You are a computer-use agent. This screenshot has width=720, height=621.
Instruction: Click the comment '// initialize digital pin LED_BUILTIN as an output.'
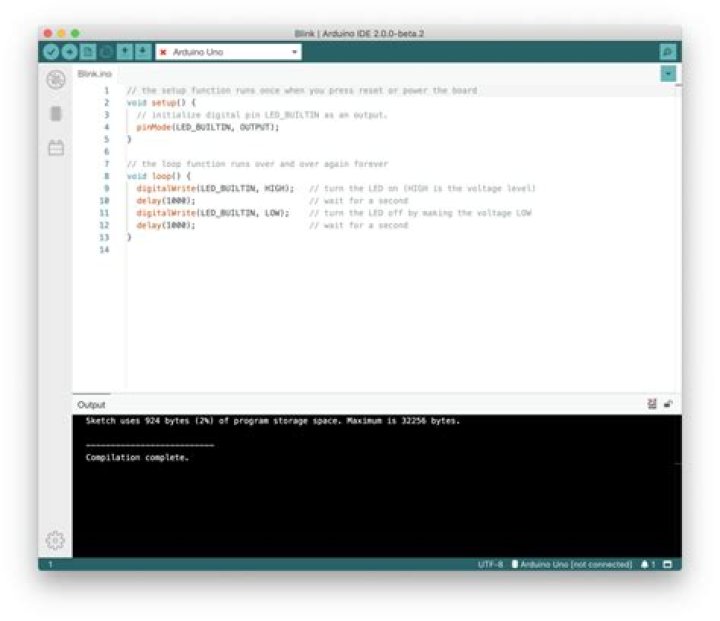tap(262, 115)
